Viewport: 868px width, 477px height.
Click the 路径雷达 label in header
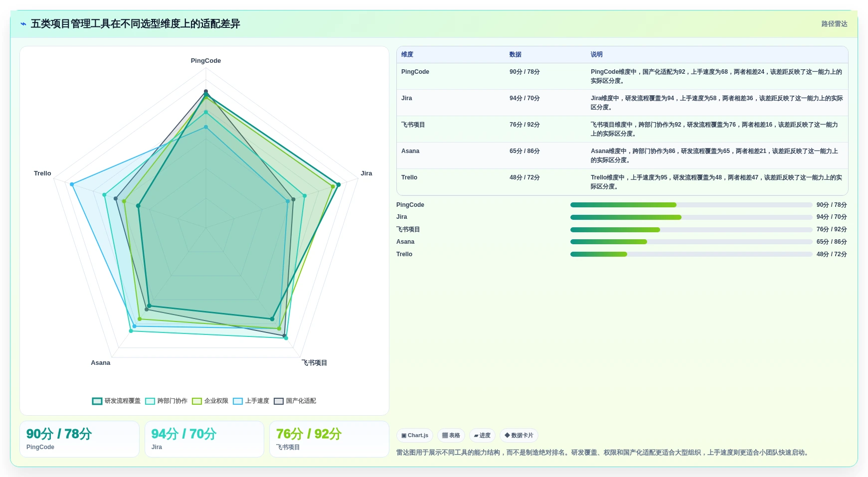tap(834, 24)
